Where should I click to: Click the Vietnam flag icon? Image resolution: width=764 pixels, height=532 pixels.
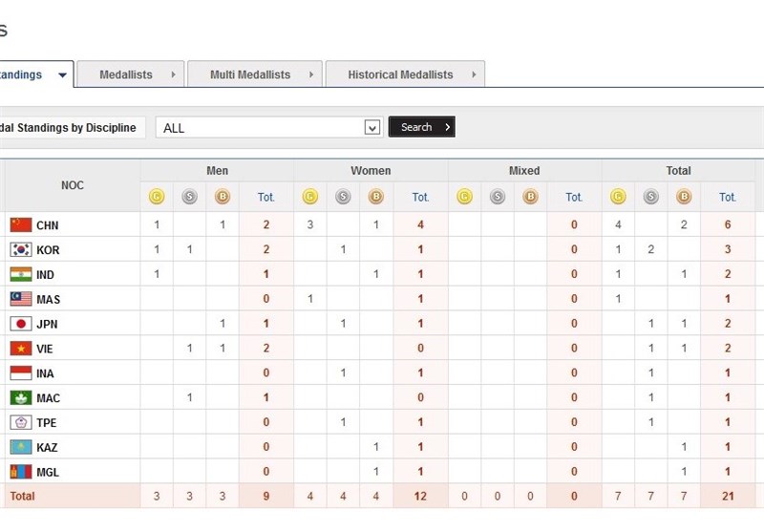tap(20, 349)
